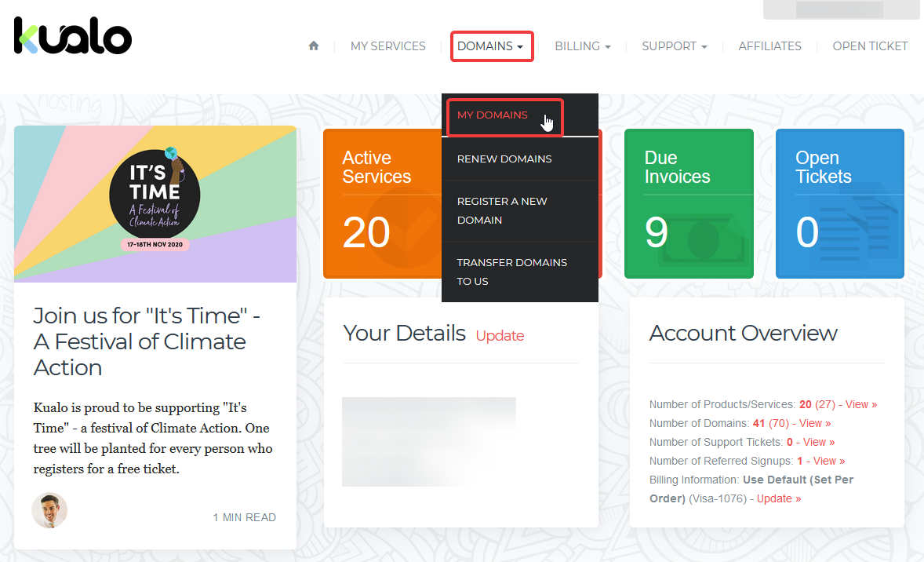Choose TRANSFER DOMAINS TO US entry
This screenshot has width=924, height=562.
click(x=511, y=272)
